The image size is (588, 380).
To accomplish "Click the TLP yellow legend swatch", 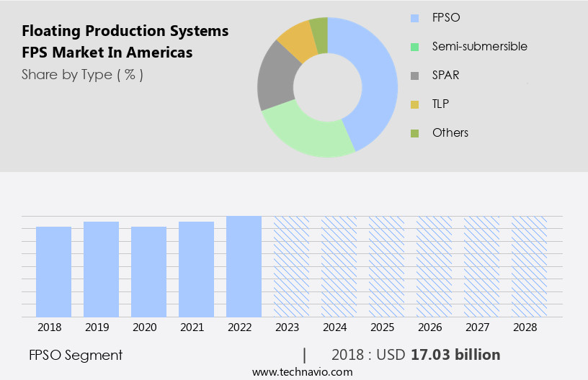I will click(x=414, y=104).
